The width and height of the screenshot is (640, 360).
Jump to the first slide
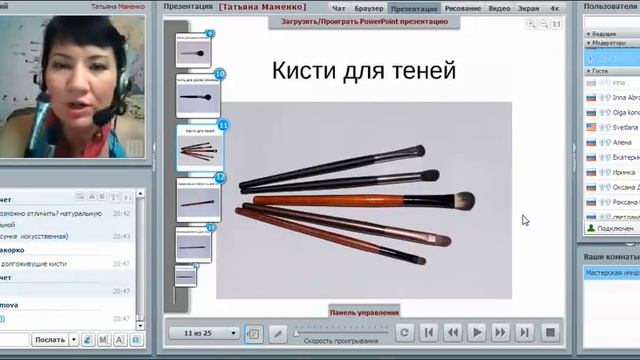[x=429, y=333]
